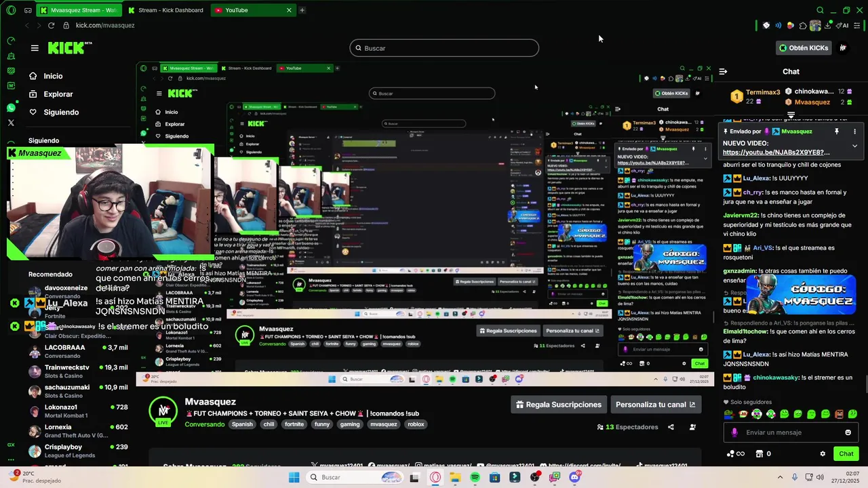Open user management icon beside share

pyautogui.click(x=692, y=427)
